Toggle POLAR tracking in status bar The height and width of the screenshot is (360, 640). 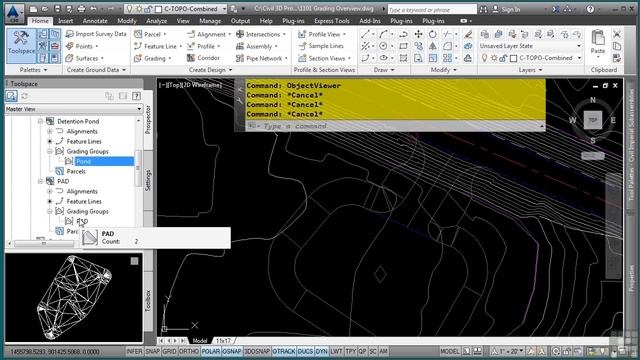point(211,351)
